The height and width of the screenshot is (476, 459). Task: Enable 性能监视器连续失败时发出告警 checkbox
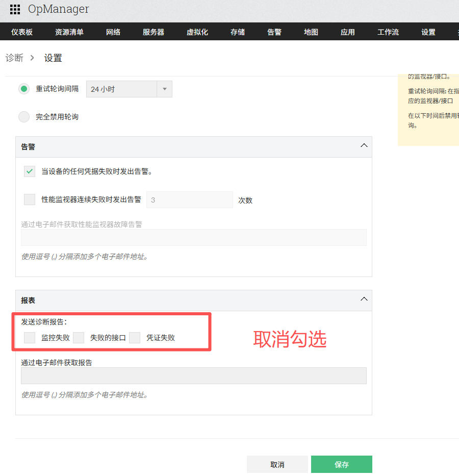(30, 199)
